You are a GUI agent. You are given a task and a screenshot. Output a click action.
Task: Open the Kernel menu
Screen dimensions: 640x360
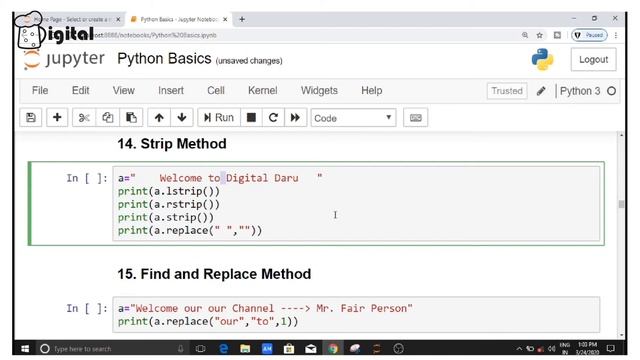tap(262, 91)
